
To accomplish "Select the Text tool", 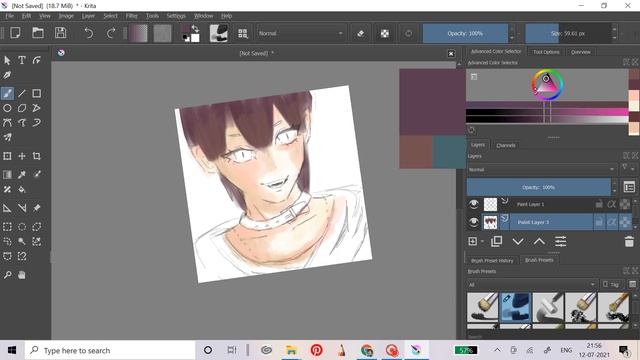I will click(22, 60).
